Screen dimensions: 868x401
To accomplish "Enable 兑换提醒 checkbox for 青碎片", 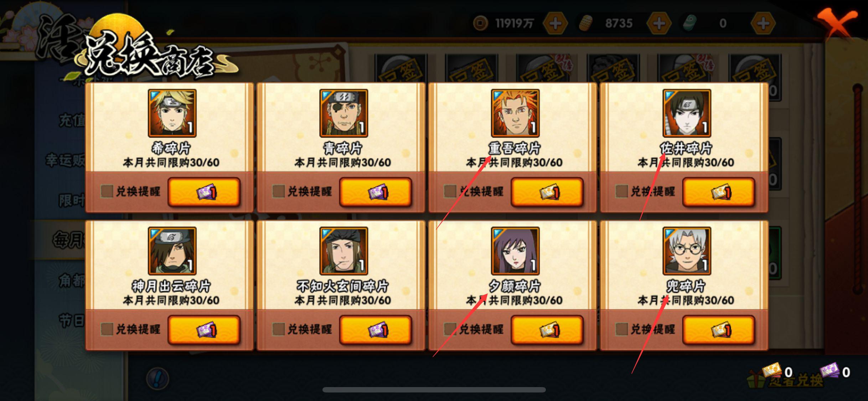I will [x=278, y=191].
